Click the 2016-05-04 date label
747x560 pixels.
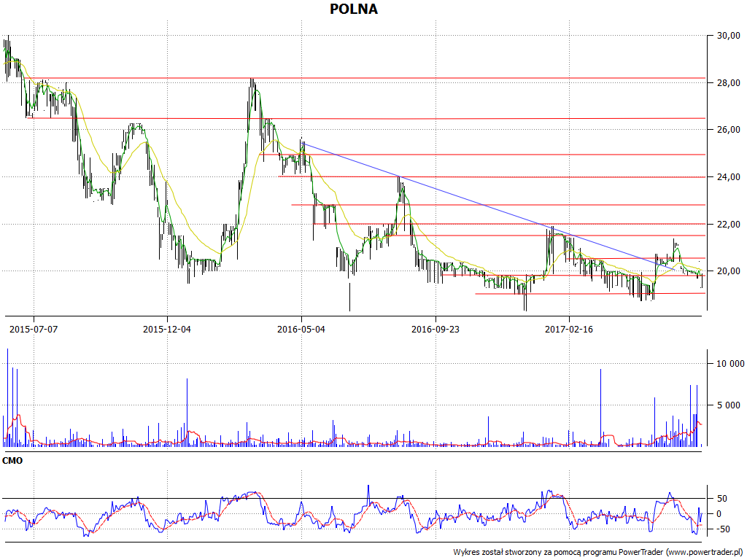301,329
